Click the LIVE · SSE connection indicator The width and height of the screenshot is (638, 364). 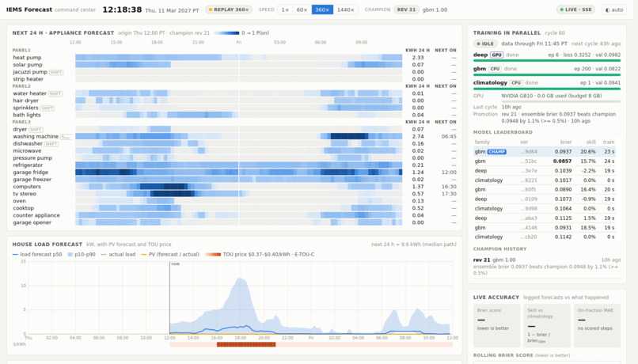(x=575, y=9)
